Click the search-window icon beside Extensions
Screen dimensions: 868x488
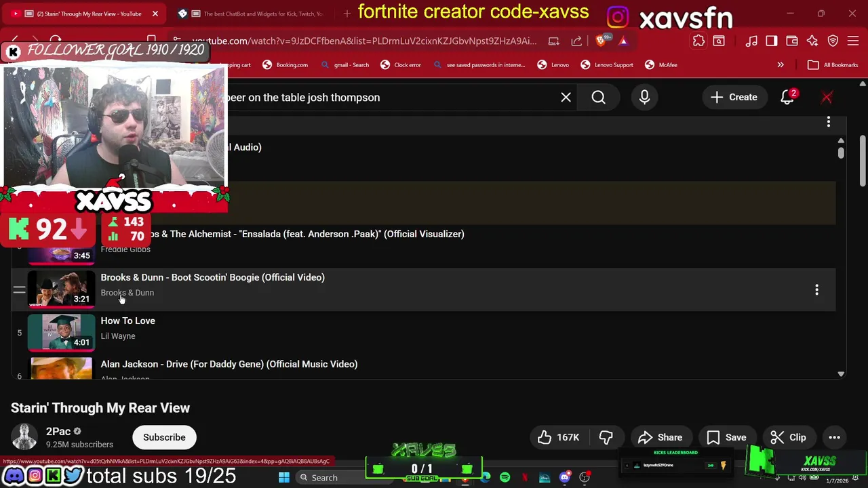coord(719,41)
